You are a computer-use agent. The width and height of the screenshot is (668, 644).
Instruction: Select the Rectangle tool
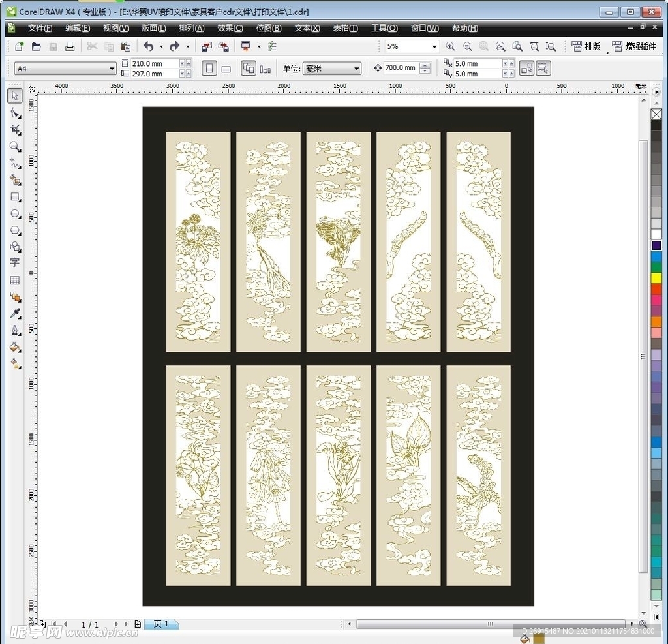coord(15,197)
